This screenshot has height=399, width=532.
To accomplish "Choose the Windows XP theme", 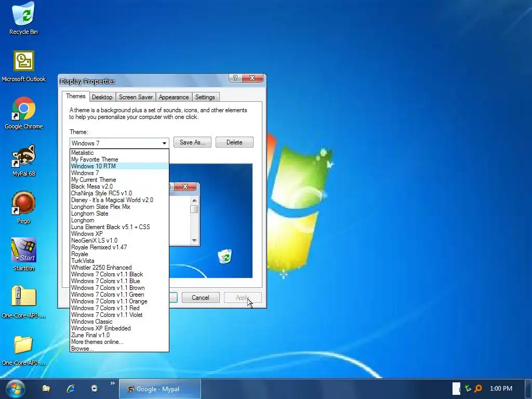I will [x=119, y=234].
